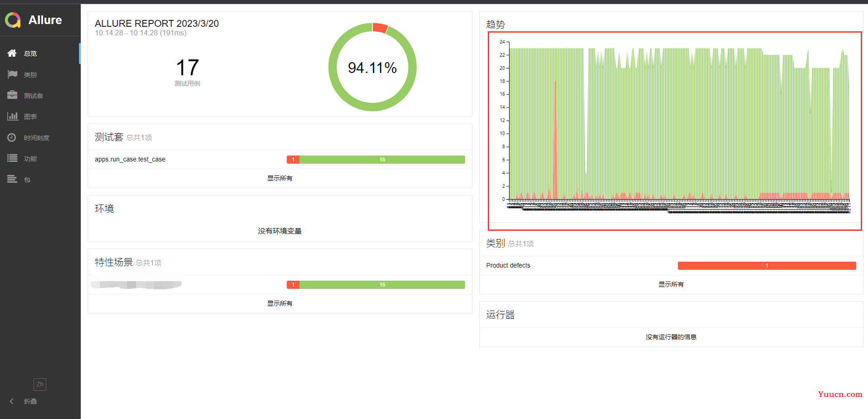The height and width of the screenshot is (419, 868).
Task: Click the 类别 section heading
Action: [x=495, y=243]
